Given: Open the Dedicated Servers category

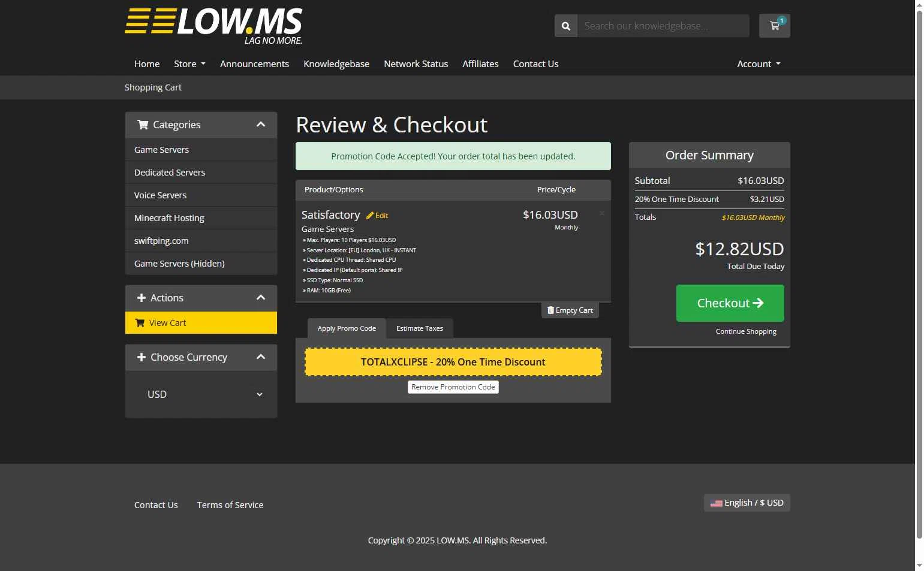Looking at the screenshot, I should [201, 173].
